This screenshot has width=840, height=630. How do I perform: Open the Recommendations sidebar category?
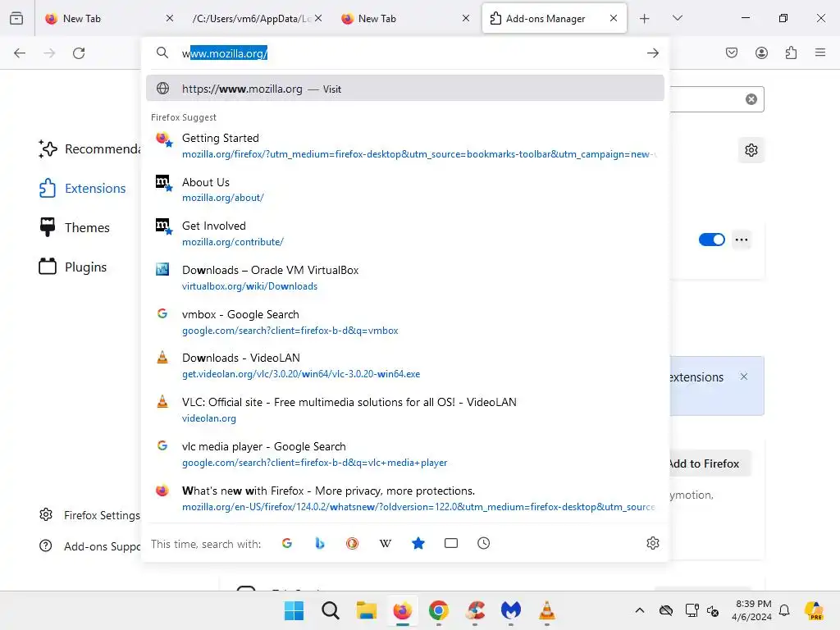point(89,149)
